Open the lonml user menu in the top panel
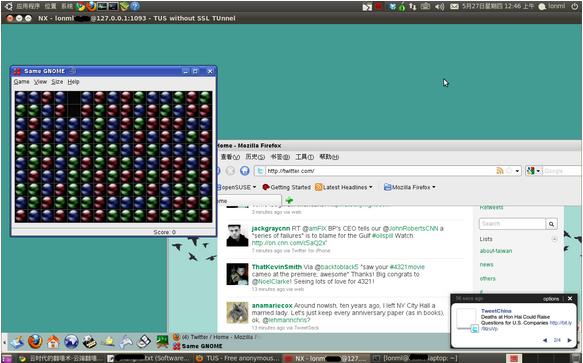The width and height of the screenshot is (583, 363). [552, 6]
